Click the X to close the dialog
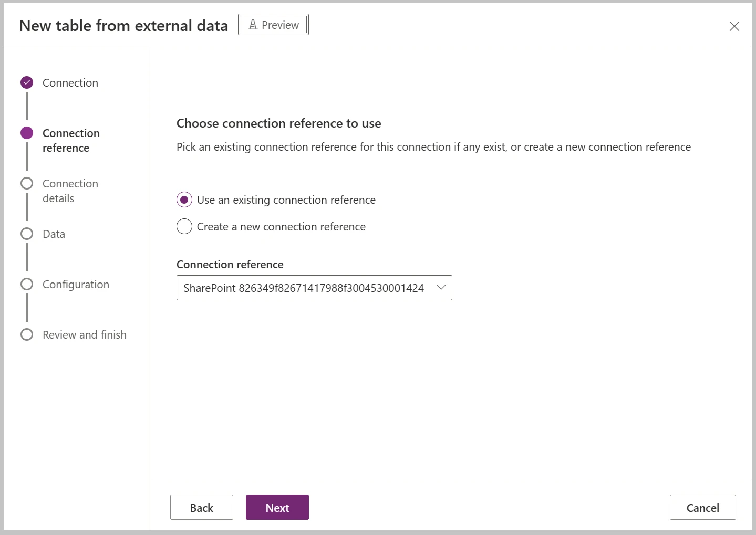The height and width of the screenshot is (535, 756). pyautogui.click(x=734, y=26)
